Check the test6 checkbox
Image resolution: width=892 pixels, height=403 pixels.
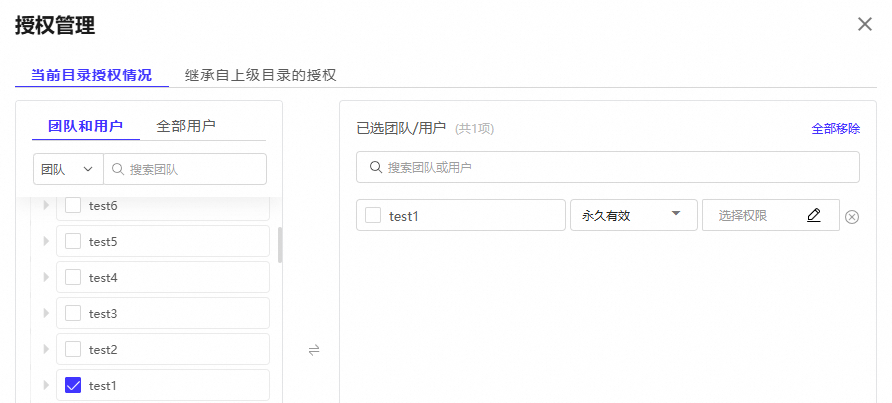[73, 205]
